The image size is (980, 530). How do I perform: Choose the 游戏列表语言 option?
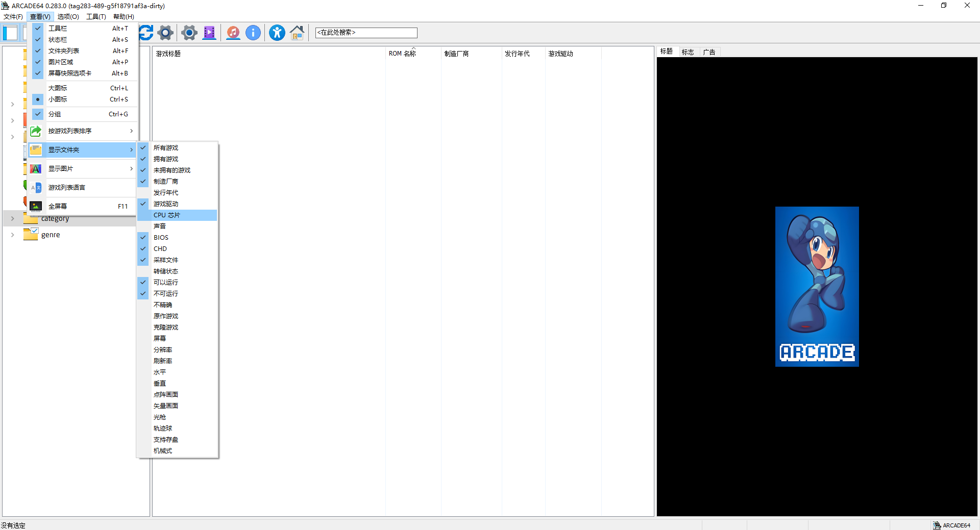click(x=66, y=187)
